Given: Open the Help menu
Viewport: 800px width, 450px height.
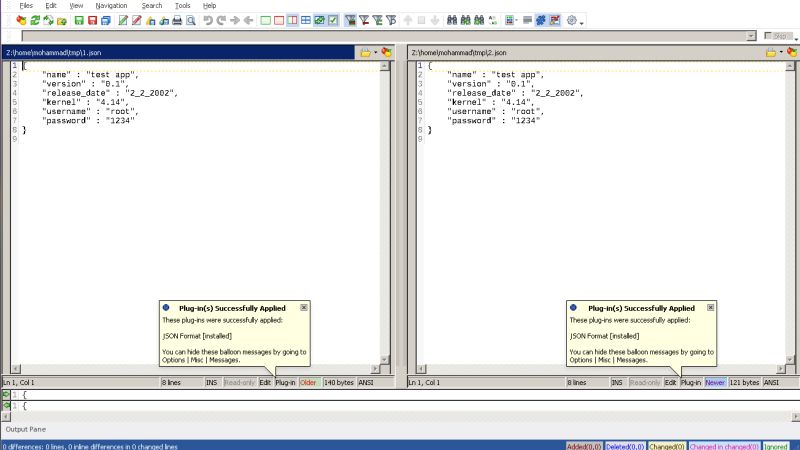Looking at the screenshot, I should (x=209, y=6).
